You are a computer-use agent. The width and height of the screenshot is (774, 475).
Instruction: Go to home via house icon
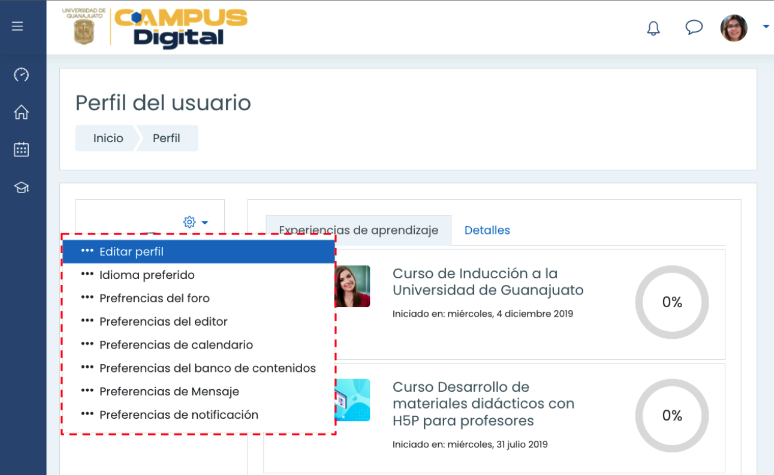[21, 112]
